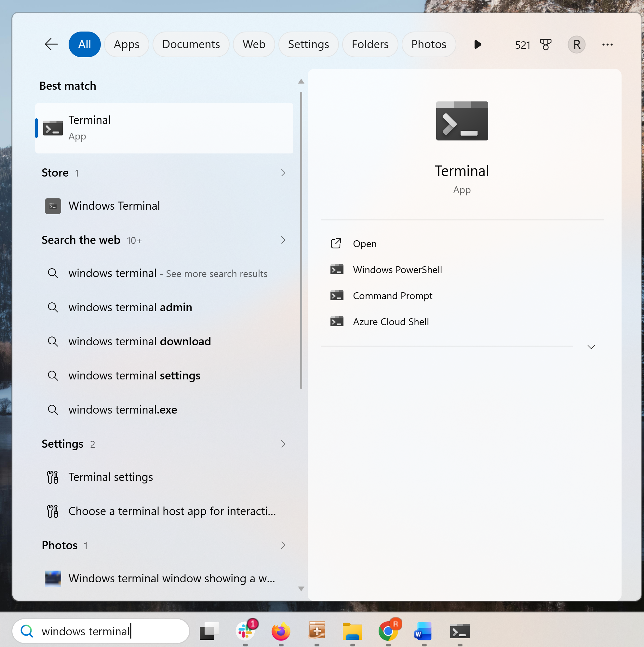
Task: Open File Explorer from the taskbar
Action: [353, 631]
